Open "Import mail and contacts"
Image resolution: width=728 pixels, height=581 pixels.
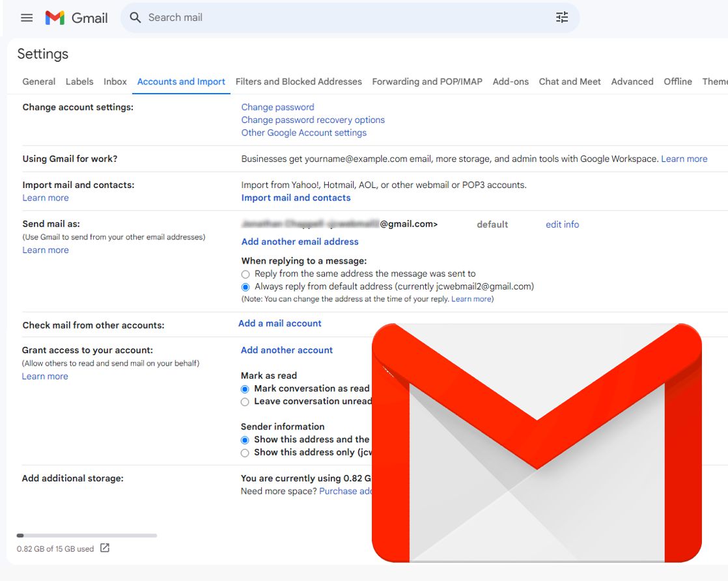coord(296,197)
